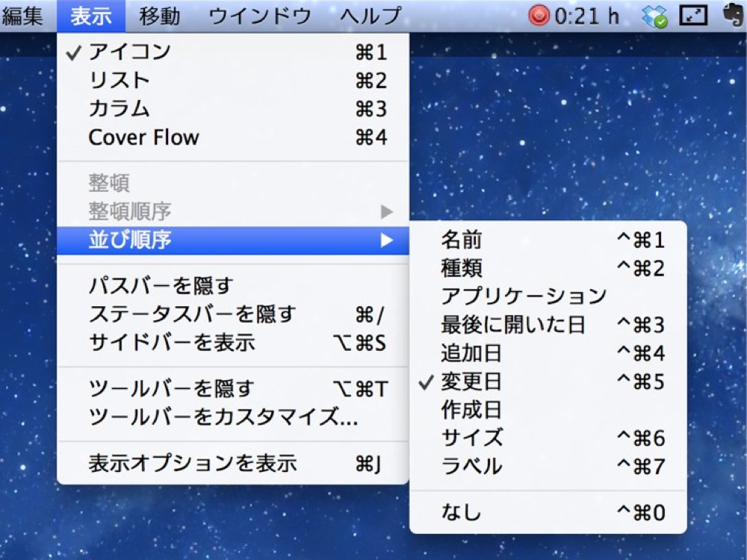
Task: Choose ステータスバーを隠す
Action: [233, 314]
